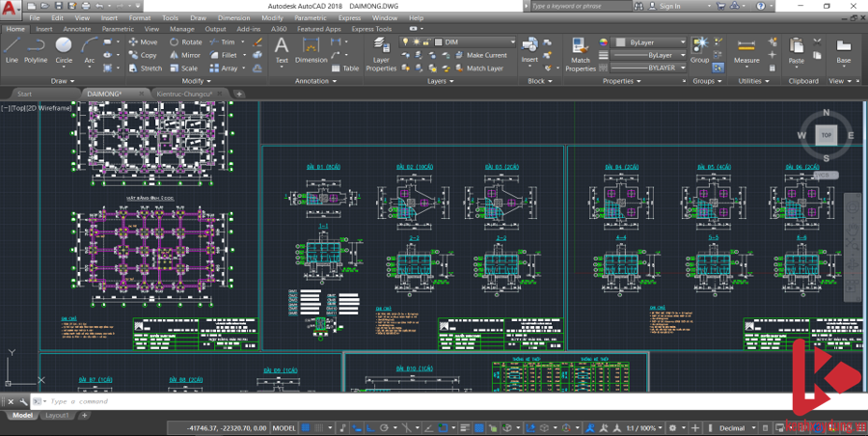This screenshot has height=436, width=868.
Task: Expand the ByLayer color dropdown
Action: [655, 42]
